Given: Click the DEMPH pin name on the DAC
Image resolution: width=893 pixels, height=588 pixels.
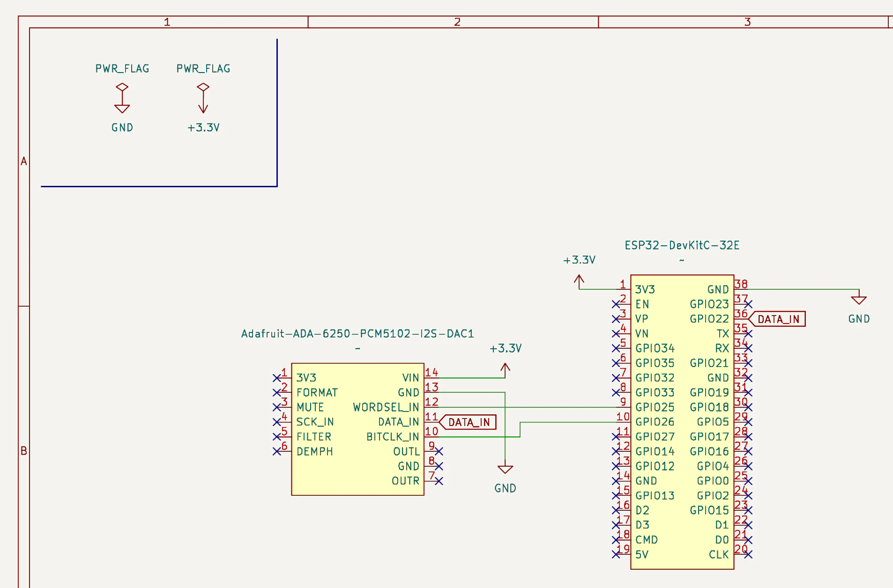Looking at the screenshot, I should point(315,452).
